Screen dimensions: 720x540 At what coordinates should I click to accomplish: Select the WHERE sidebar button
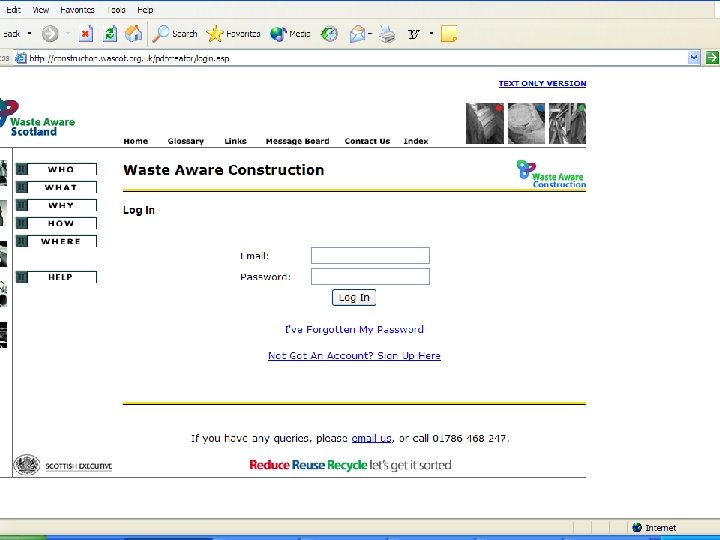[56, 241]
